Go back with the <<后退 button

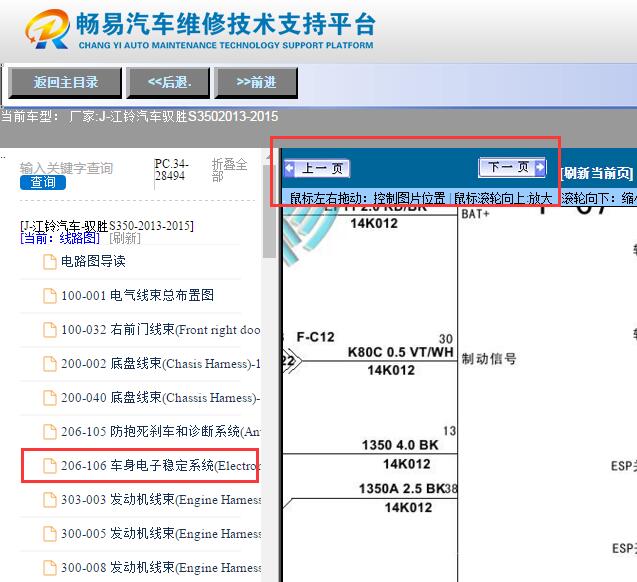169,83
